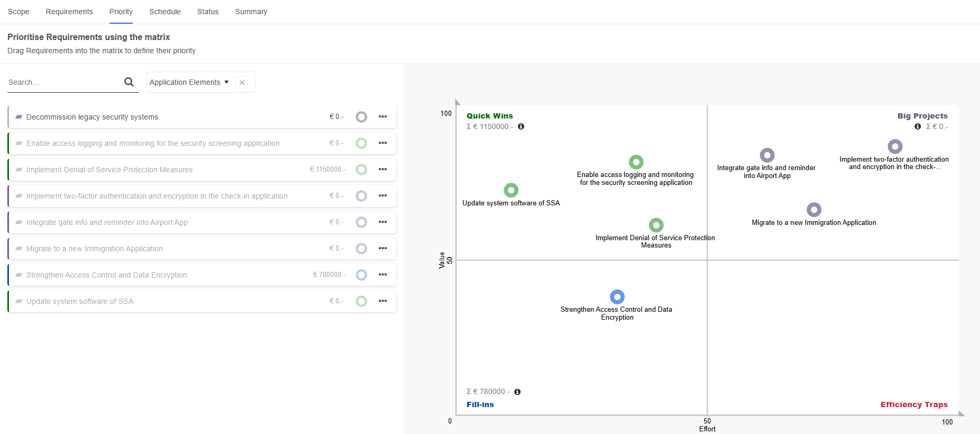The image size is (980, 434).
Task: Toggle priority circle for Strengthen Access Control row
Action: [361, 275]
